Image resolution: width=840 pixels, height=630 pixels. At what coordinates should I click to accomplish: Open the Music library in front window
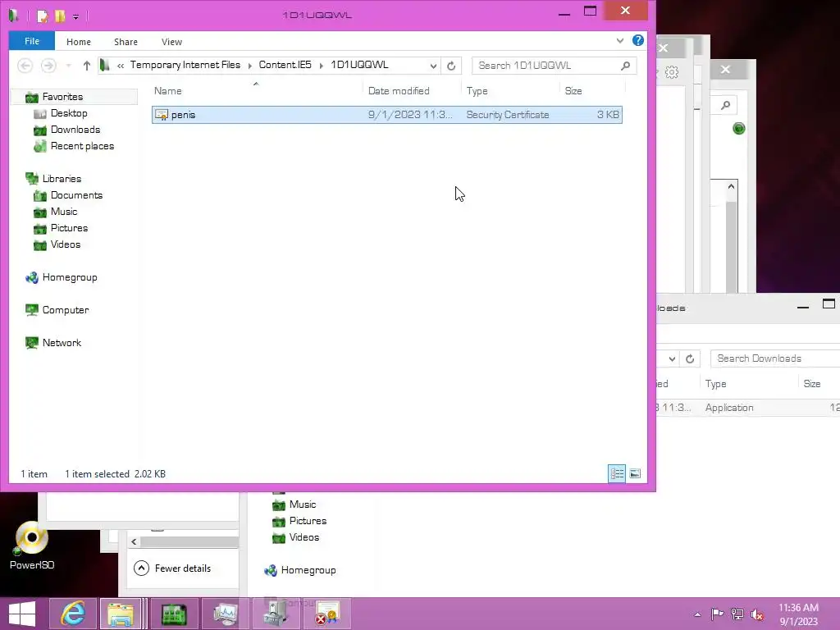(64, 212)
